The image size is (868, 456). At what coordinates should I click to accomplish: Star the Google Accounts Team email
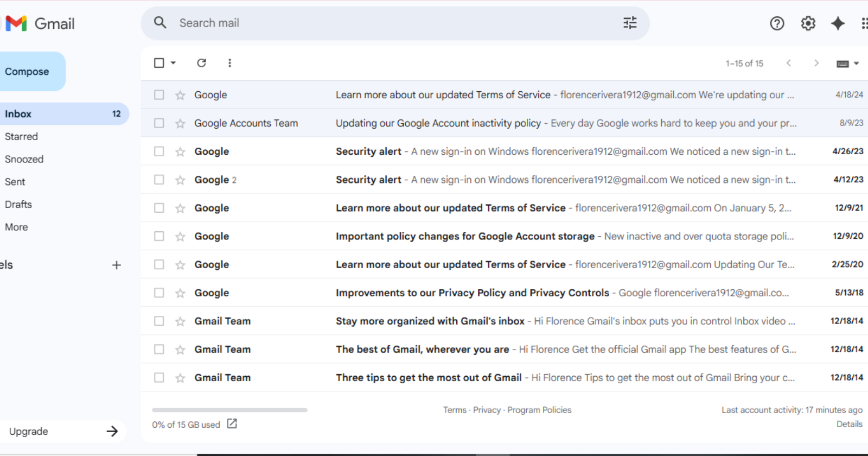180,124
